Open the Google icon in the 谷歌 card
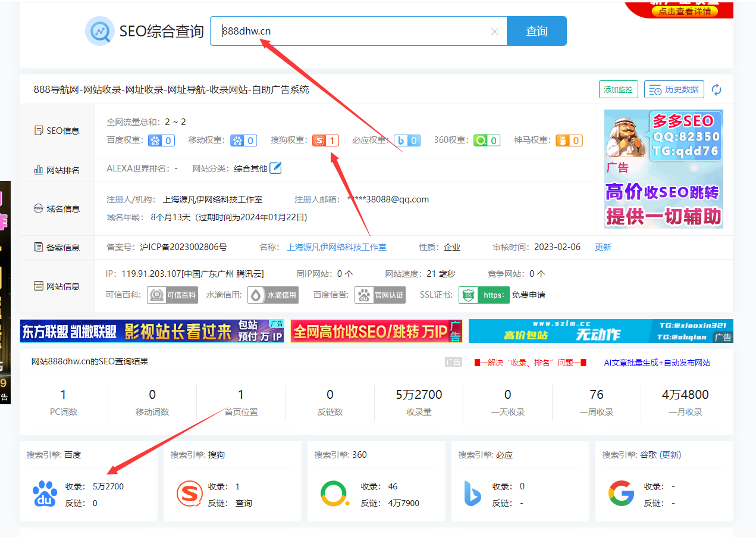756x537 pixels. point(622,493)
